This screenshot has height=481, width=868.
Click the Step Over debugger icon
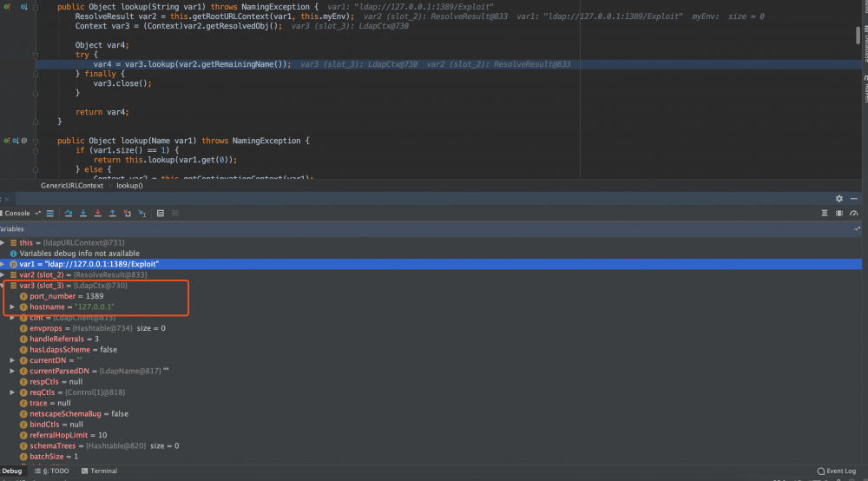[x=68, y=213]
